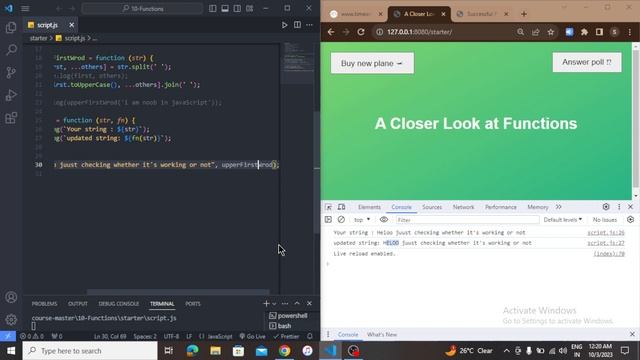Open the top execution context dropdown
The image size is (640, 360).
coord(362,220)
